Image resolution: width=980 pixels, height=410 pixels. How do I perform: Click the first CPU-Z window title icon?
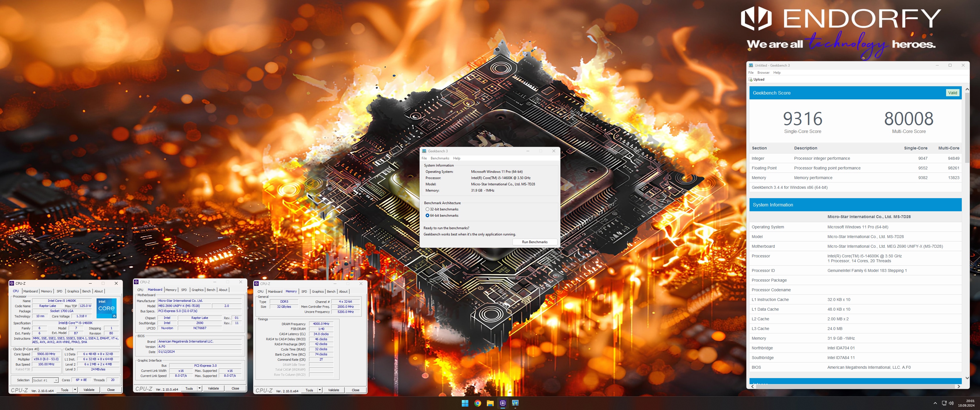12,283
